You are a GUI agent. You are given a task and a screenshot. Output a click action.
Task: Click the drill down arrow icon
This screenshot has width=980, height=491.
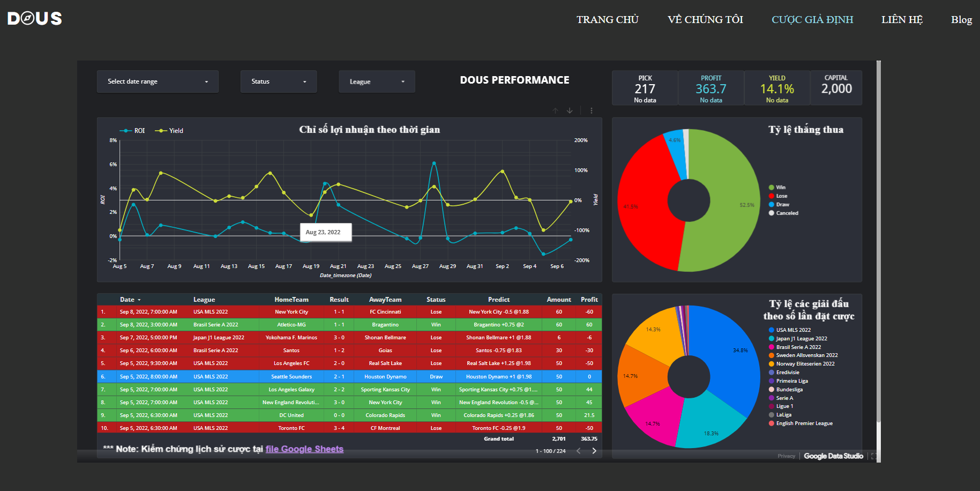click(570, 110)
